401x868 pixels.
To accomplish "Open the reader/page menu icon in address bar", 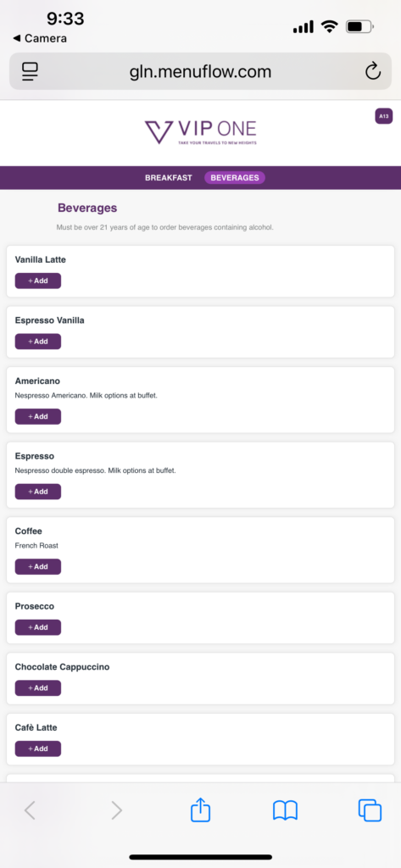I will coord(30,71).
